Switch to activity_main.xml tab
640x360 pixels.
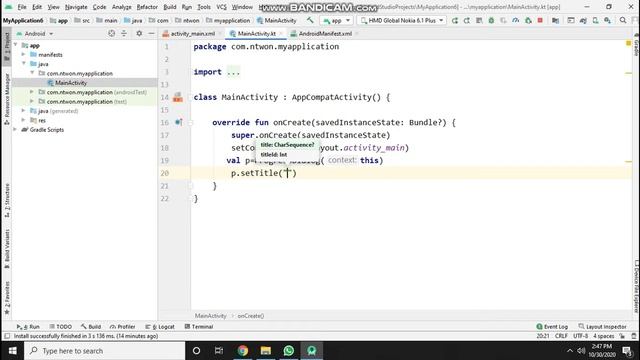pyautogui.click(x=192, y=33)
